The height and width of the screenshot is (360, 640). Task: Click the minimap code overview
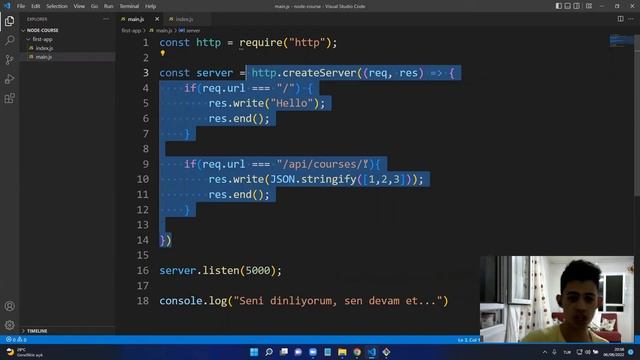pyautogui.click(x=622, y=41)
